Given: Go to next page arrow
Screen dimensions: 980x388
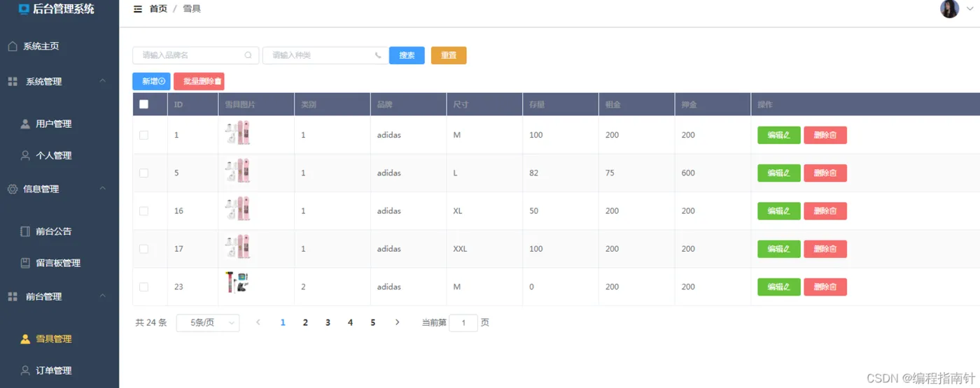Looking at the screenshot, I should (398, 322).
